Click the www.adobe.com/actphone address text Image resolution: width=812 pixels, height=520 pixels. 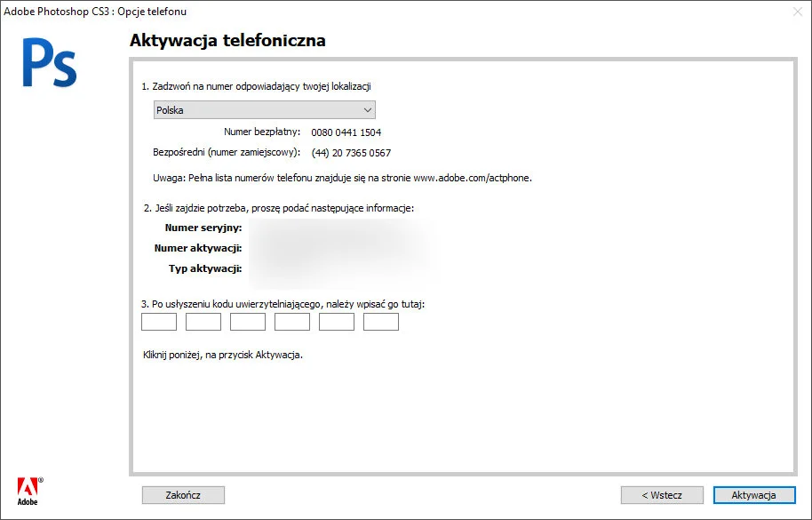coord(472,178)
